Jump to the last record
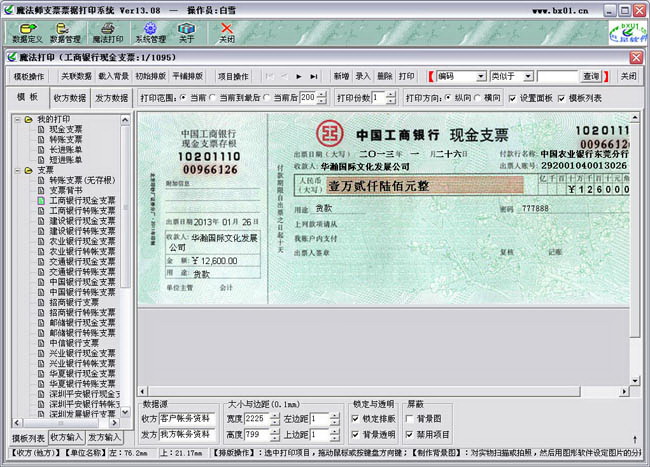 [x=314, y=76]
